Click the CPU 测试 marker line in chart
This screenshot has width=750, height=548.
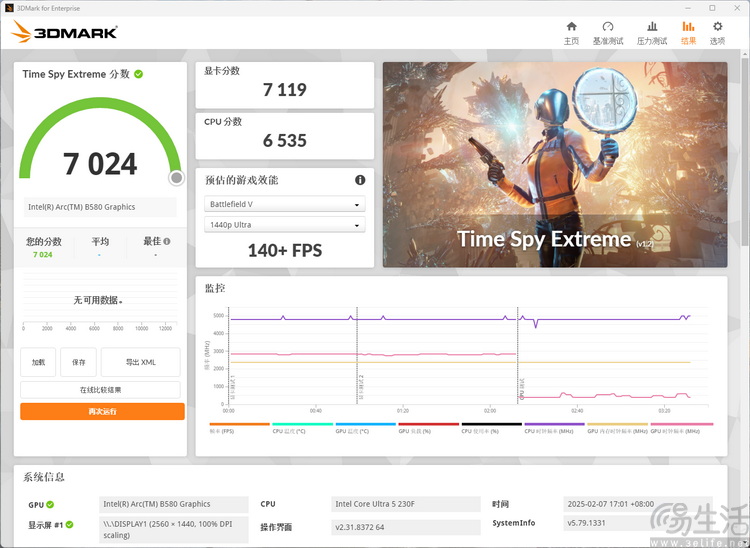coord(518,356)
